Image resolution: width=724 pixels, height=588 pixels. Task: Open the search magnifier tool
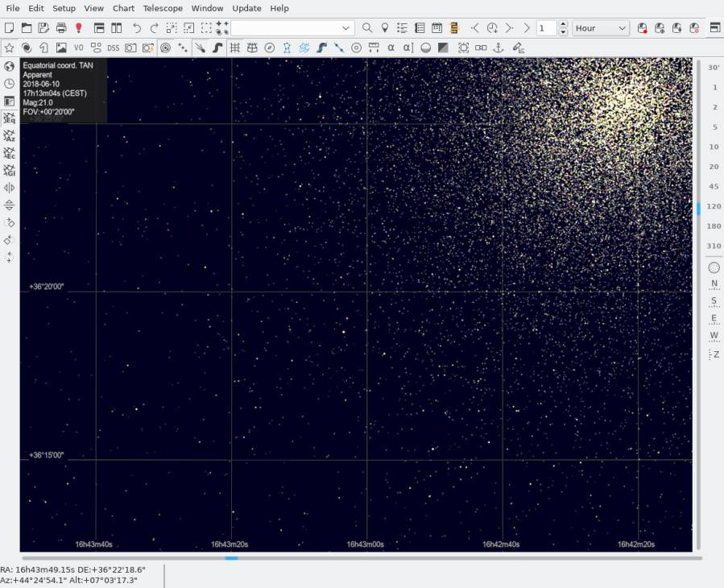(367, 28)
